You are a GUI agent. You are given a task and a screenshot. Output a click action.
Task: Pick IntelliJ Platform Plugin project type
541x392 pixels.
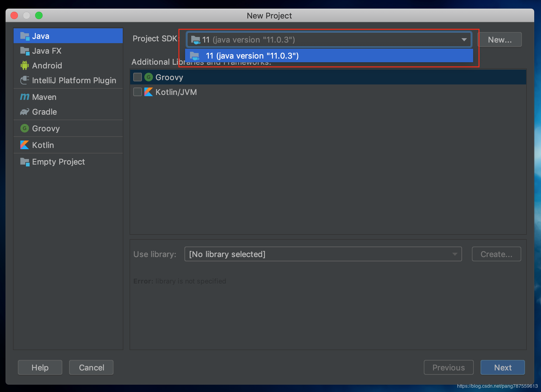[68, 80]
